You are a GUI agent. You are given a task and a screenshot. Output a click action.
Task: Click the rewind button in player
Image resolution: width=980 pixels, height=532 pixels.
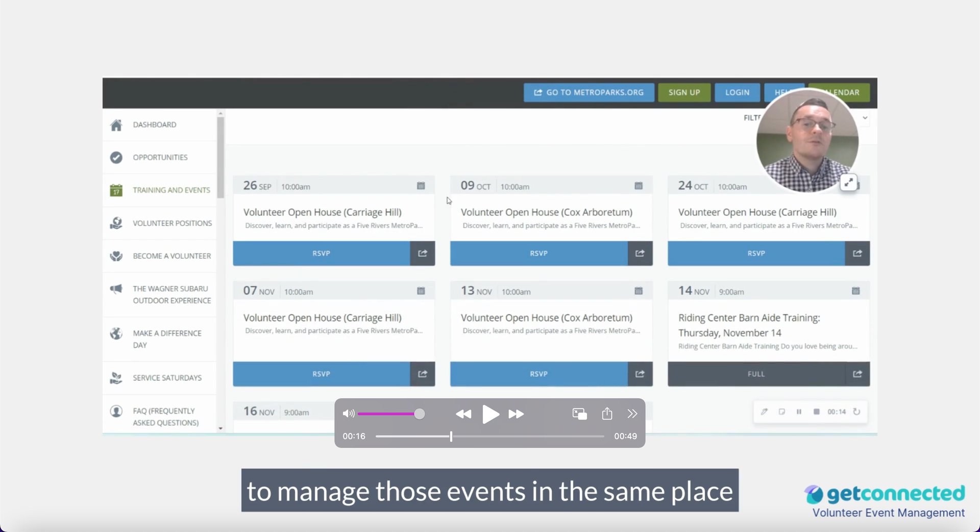(x=463, y=414)
